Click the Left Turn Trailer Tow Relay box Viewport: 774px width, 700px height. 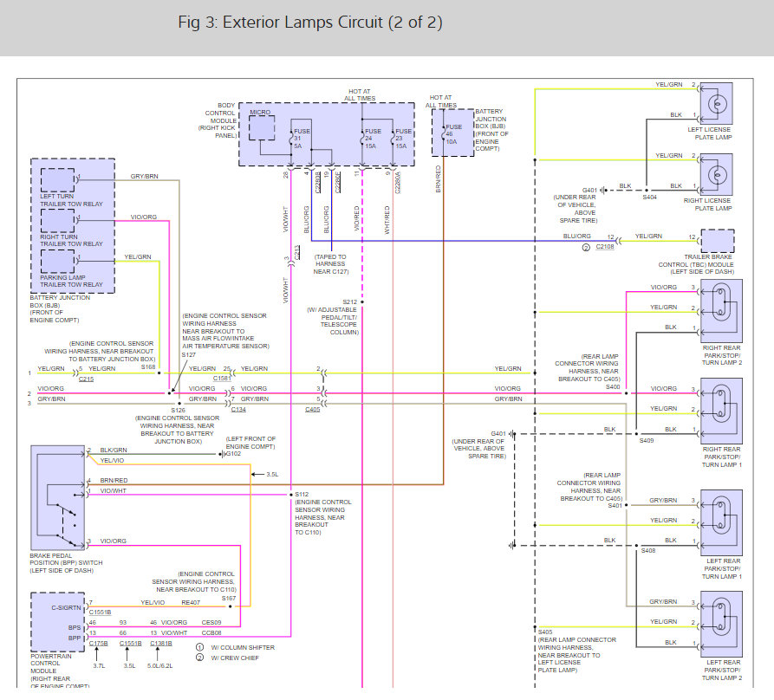(x=58, y=180)
